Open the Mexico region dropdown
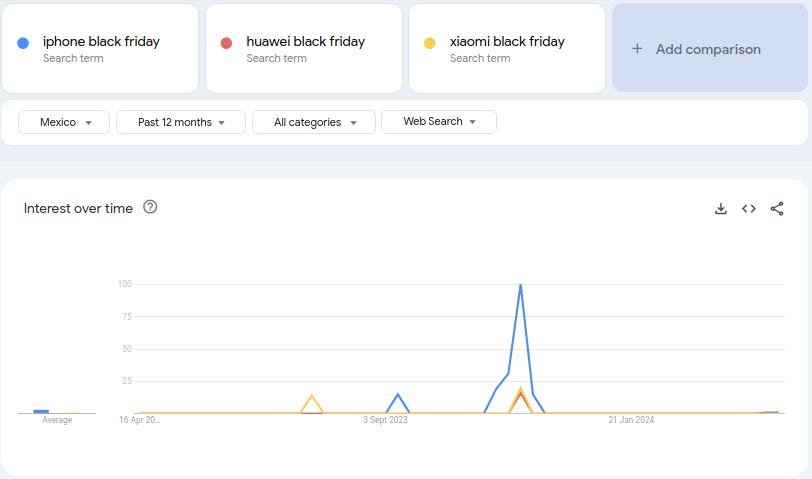 (x=64, y=122)
